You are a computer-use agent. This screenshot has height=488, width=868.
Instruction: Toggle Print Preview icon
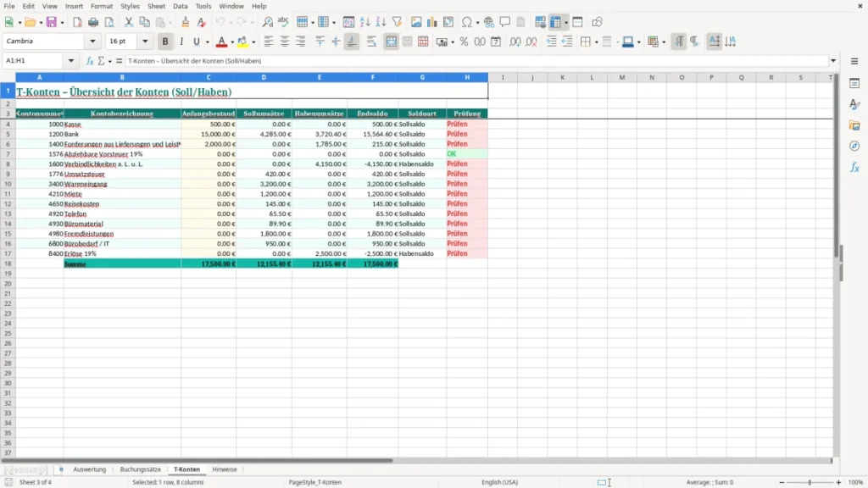pyautogui.click(x=109, y=22)
